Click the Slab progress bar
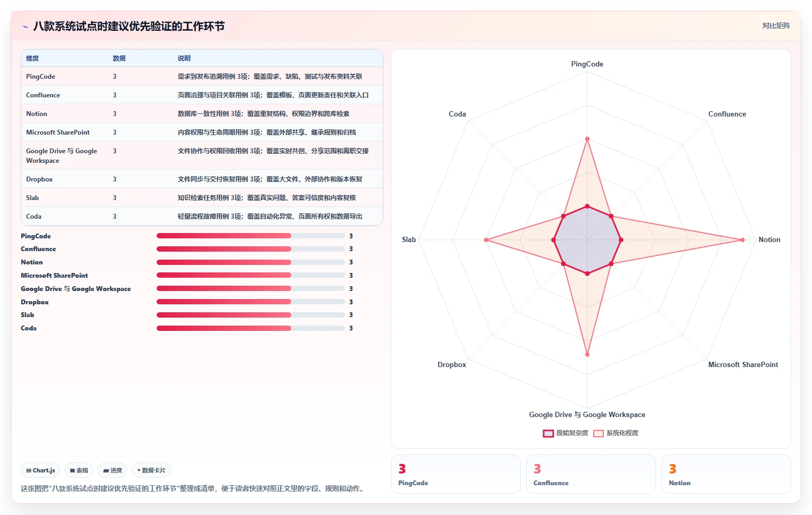 [251, 315]
